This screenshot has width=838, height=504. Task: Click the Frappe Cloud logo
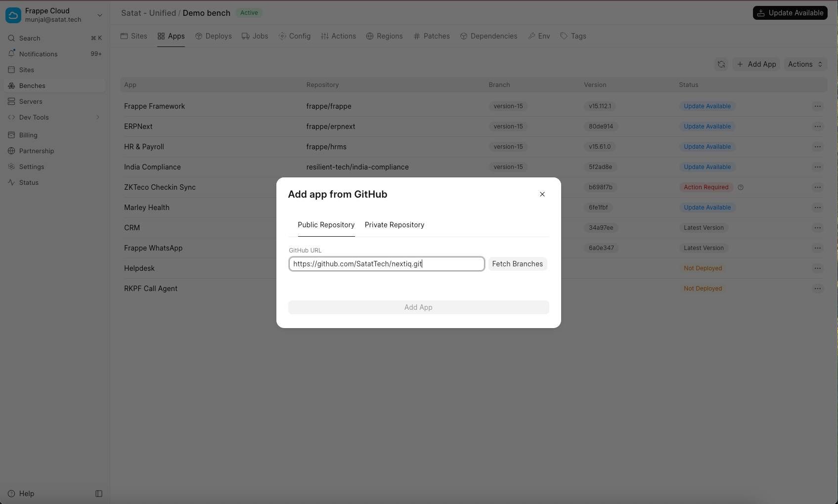[13, 15]
